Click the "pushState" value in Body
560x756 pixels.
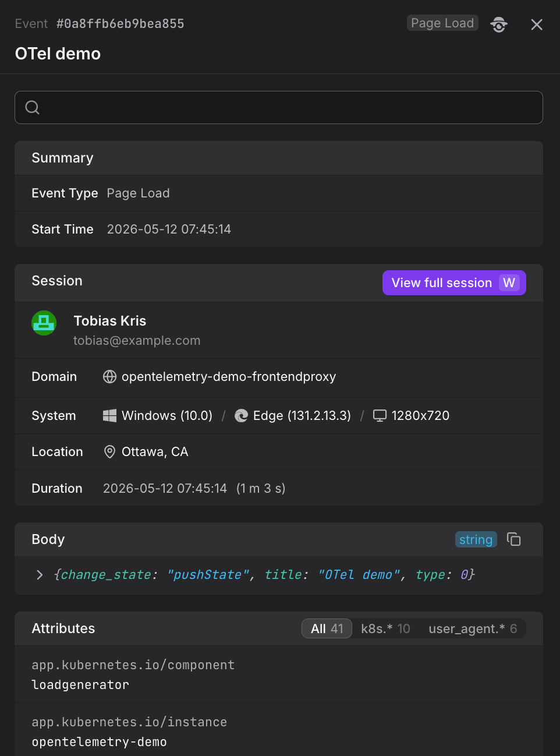pos(208,575)
